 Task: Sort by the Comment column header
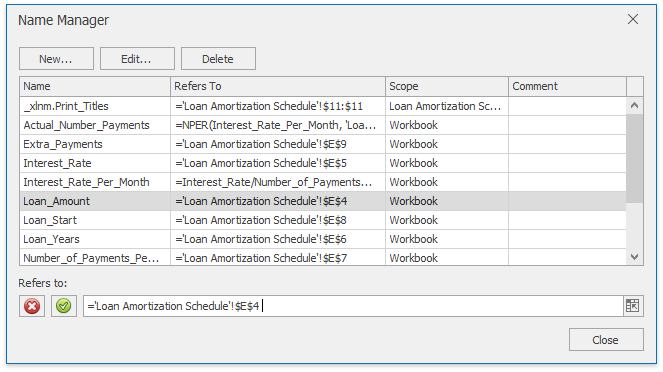pos(567,86)
